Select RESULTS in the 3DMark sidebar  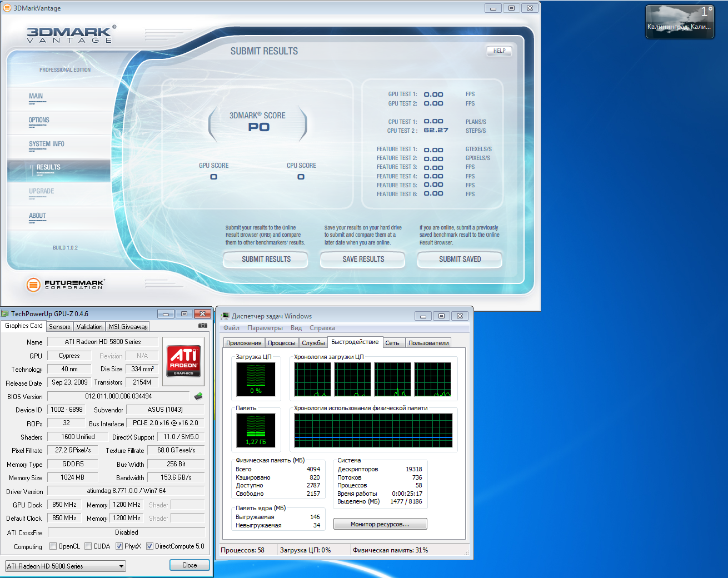(x=59, y=171)
